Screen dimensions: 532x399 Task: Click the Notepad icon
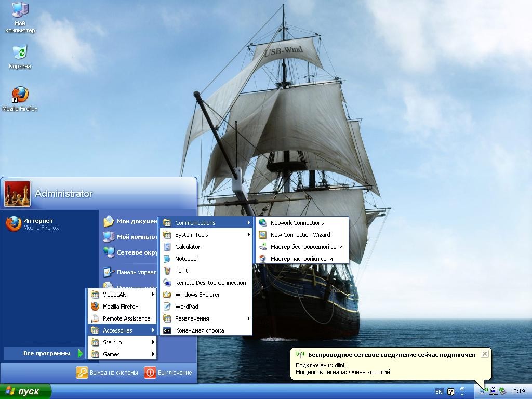click(167, 259)
